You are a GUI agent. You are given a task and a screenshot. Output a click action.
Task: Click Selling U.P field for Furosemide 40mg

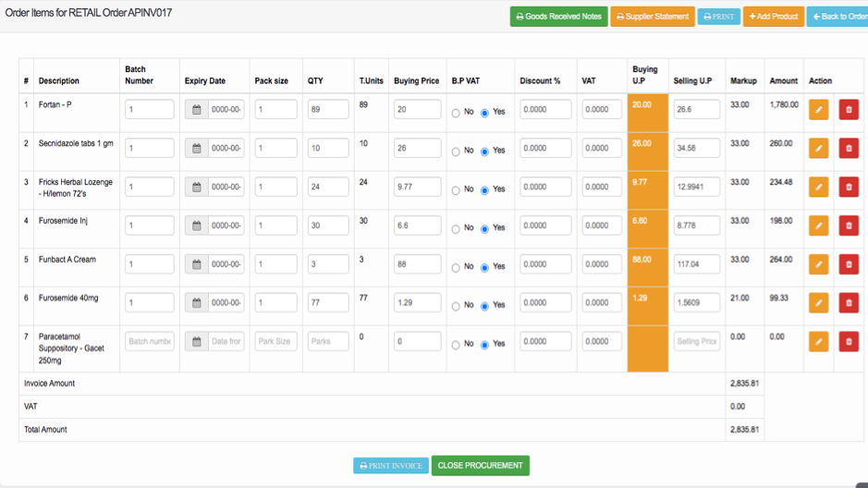(697, 302)
